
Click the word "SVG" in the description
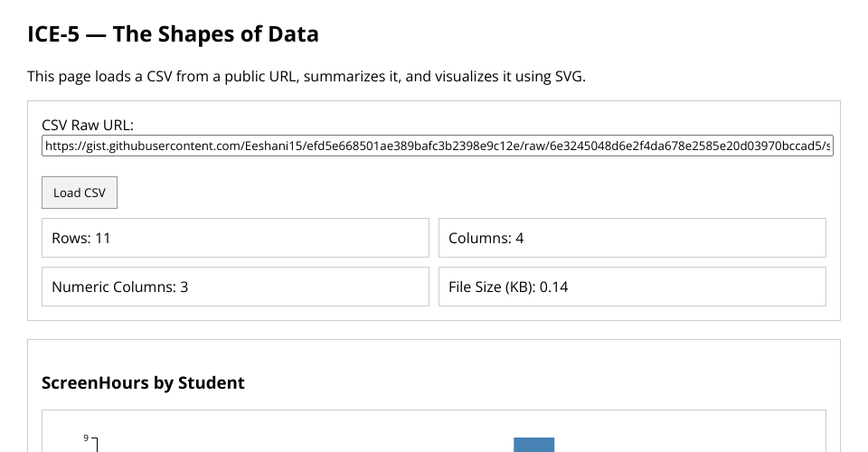[x=567, y=77]
